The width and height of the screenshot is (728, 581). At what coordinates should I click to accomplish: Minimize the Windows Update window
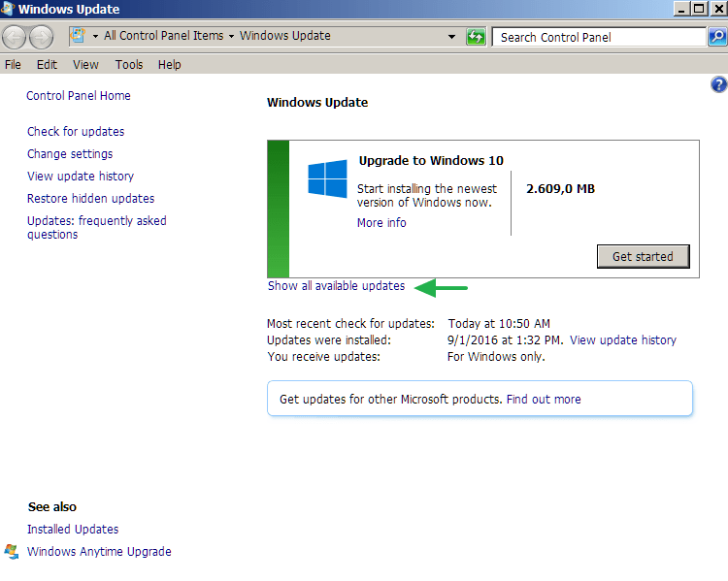pyautogui.click(x=681, y=9)
